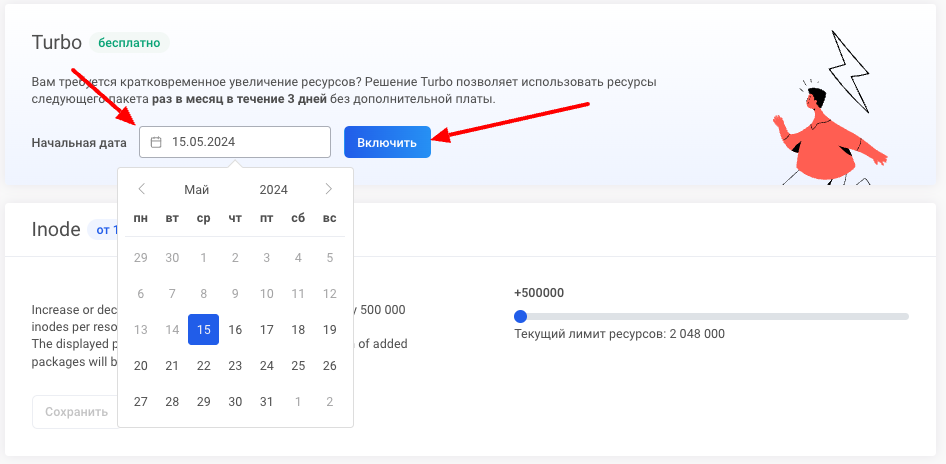Click the бесплатно badge next to Turbo
Screen dimensions: 946x464
pyautogui.click(x=130, y=43)
